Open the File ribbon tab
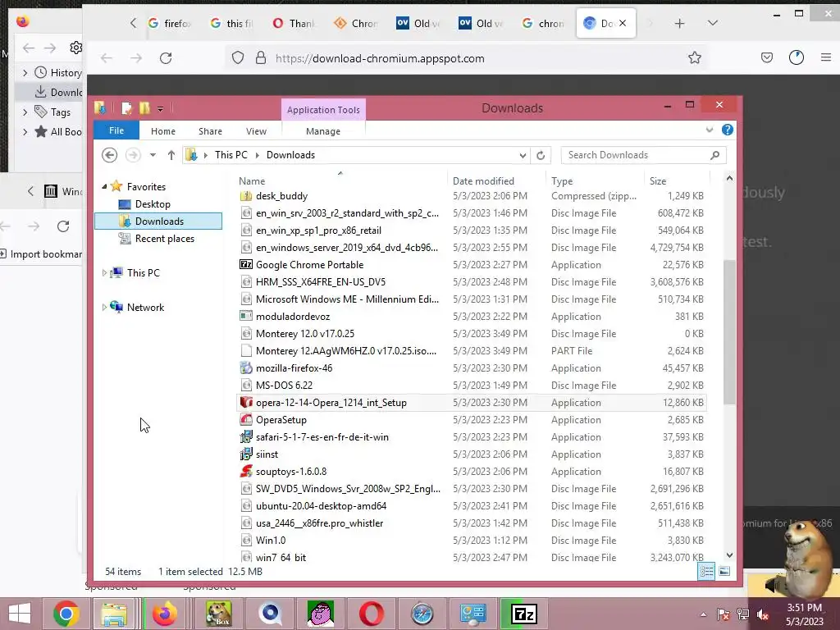840x630 pixels. [x=116, y=130]
